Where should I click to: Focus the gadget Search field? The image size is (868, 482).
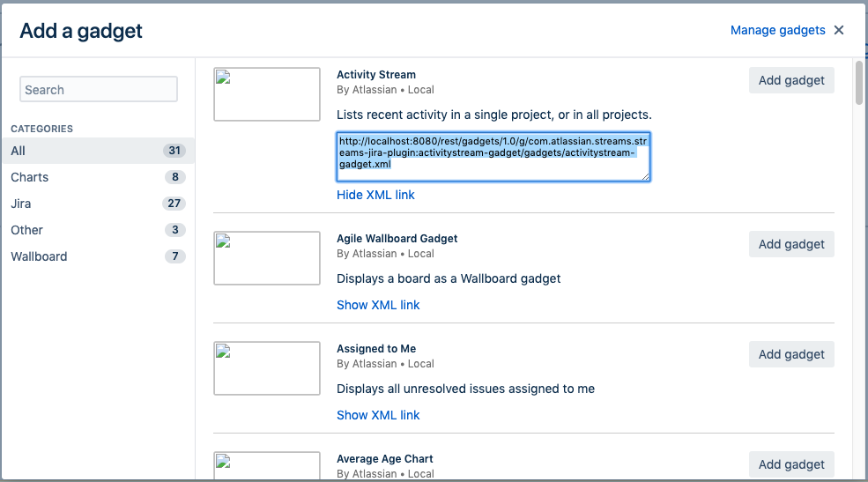coord(99,89)
